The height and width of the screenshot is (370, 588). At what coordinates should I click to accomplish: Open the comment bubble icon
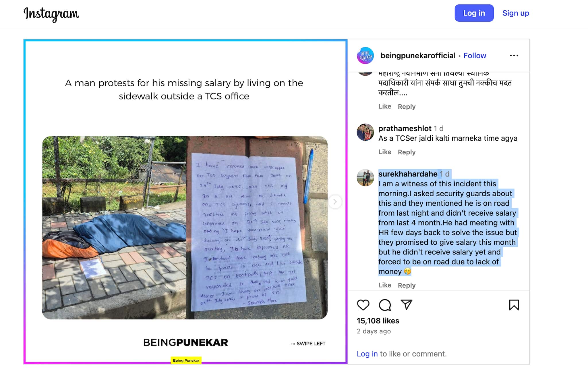point(385,305)
